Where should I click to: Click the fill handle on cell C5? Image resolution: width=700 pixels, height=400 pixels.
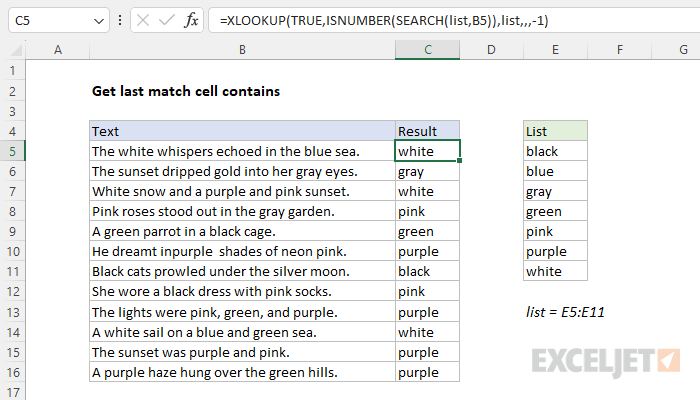coord(459,160)
